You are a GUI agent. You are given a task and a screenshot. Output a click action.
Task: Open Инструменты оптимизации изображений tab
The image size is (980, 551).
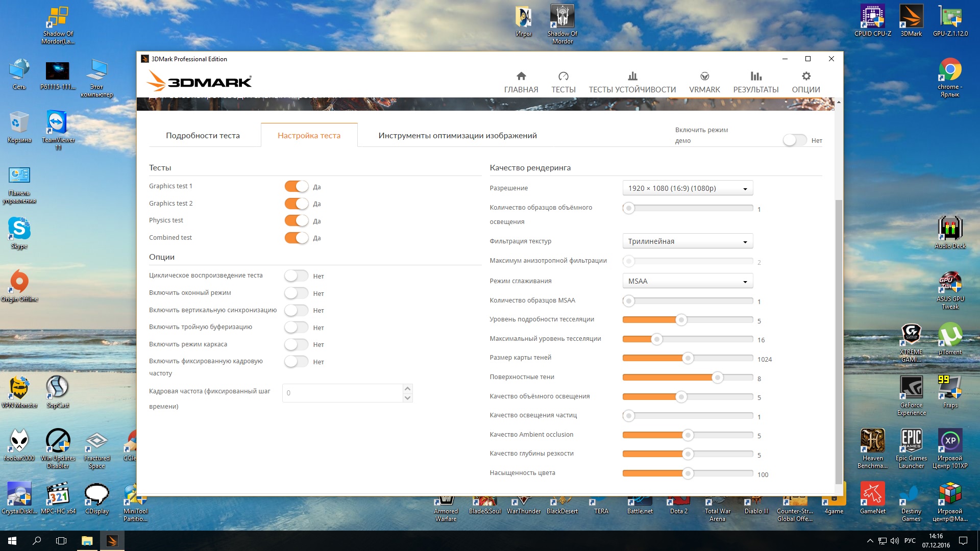click(x=457, y=136)
